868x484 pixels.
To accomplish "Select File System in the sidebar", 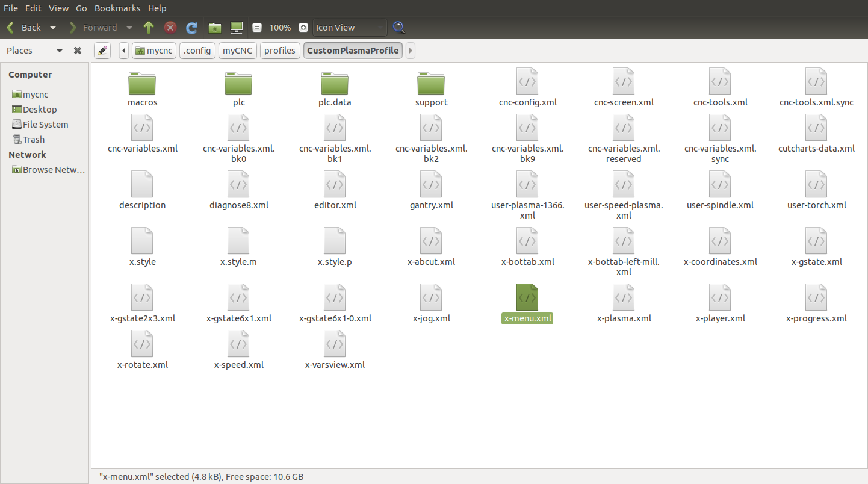I will pos(45,125).
